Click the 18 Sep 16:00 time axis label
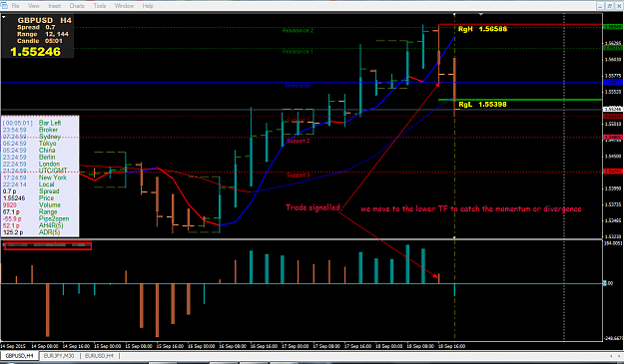 pos(451,346)
